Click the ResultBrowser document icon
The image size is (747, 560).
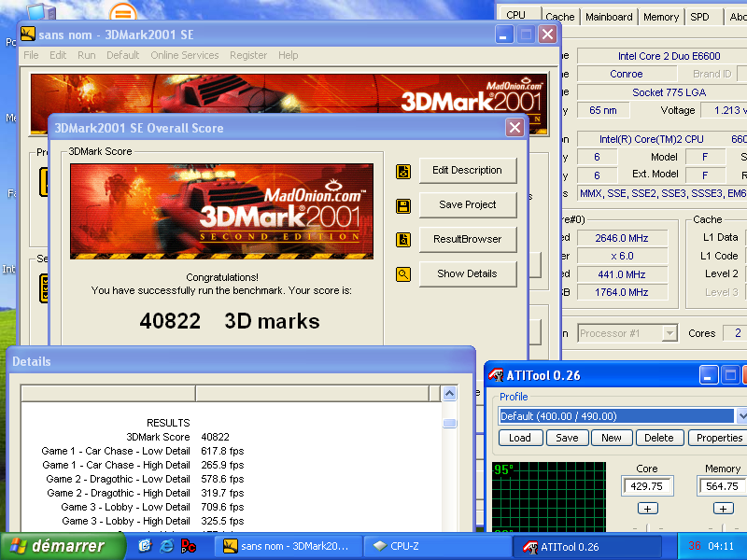click(x=403, y=240)
